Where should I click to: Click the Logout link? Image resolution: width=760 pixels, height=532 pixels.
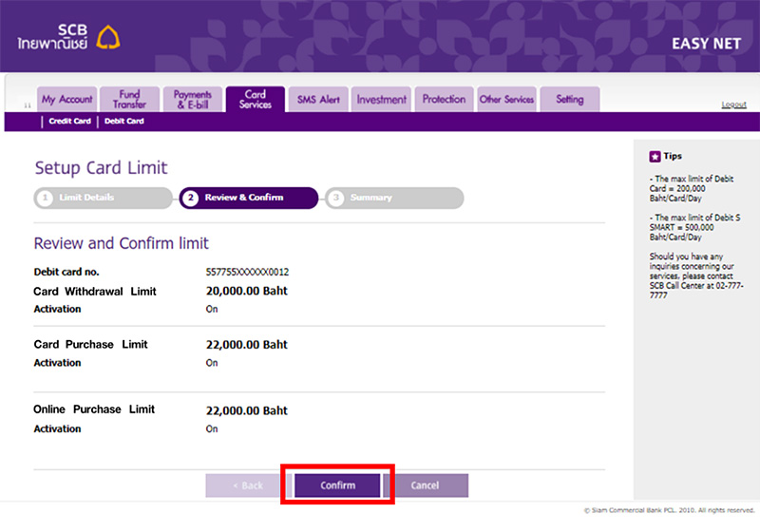(733, 104)
